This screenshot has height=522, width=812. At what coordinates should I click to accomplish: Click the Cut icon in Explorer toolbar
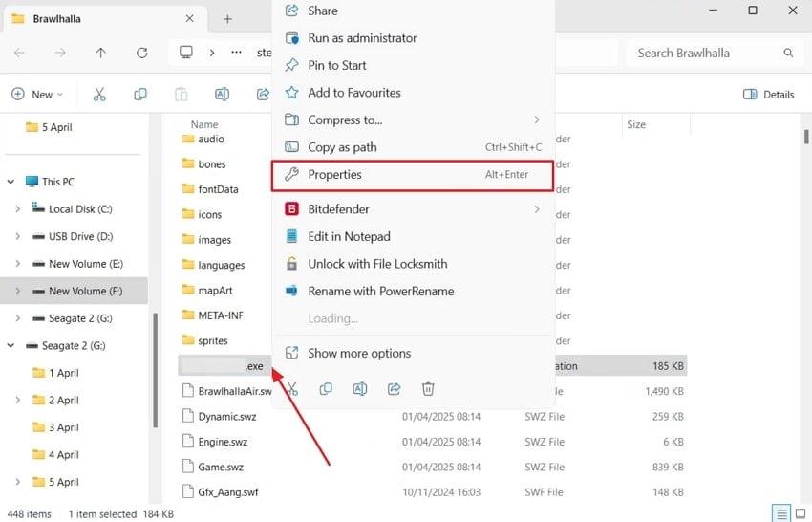pyautogui.click(x=99, y=95)
